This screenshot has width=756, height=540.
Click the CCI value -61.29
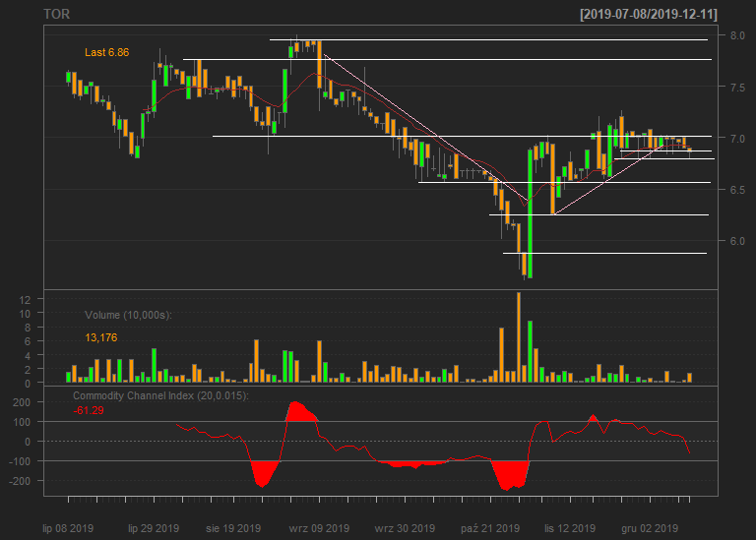[x=89, y=410]
